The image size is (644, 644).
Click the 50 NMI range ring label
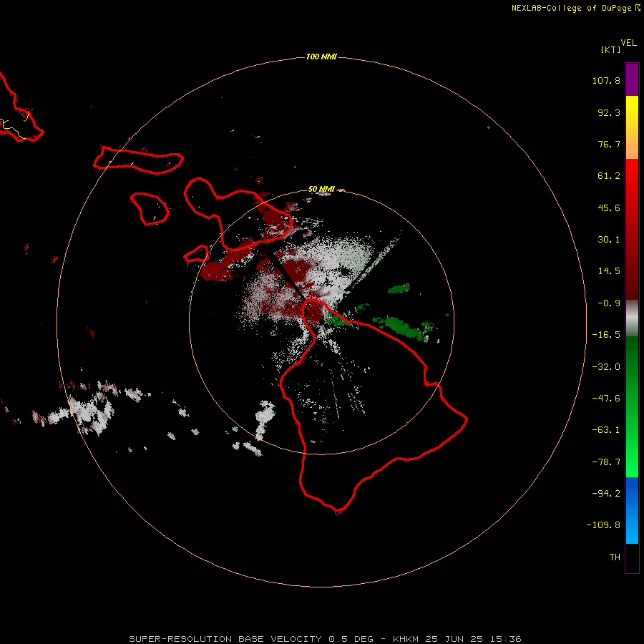click(321, 189)
